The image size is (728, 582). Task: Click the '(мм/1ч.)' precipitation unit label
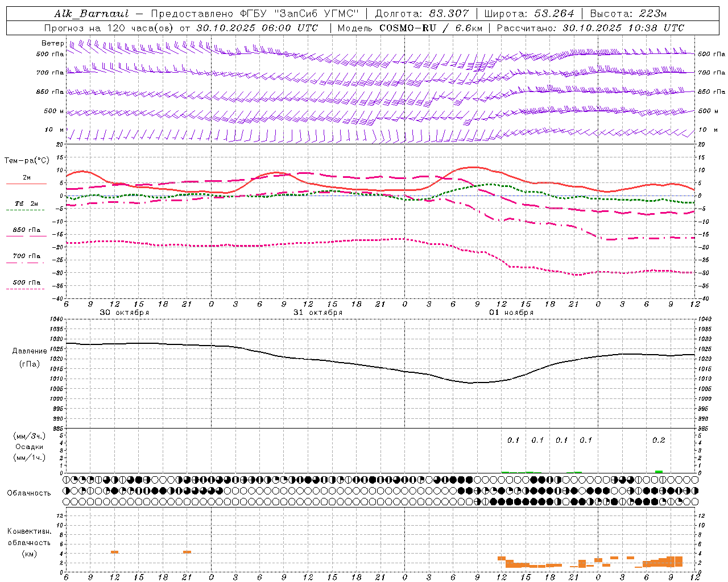[30, 458]
